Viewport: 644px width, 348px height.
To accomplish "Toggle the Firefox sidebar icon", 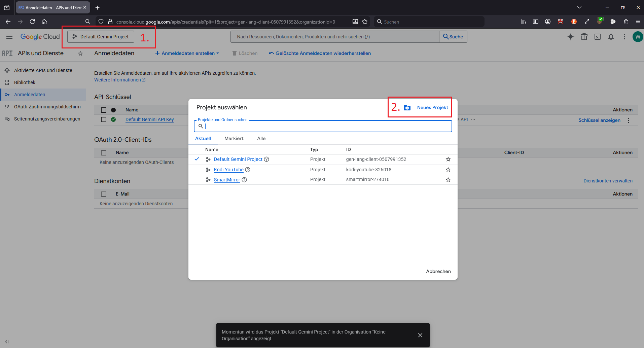I will (536, 22).
